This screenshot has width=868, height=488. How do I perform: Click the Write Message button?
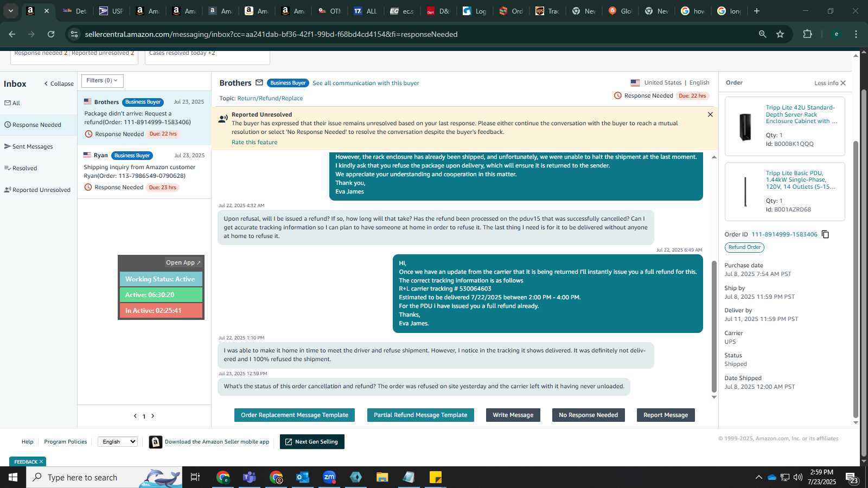tap(513, 415)
